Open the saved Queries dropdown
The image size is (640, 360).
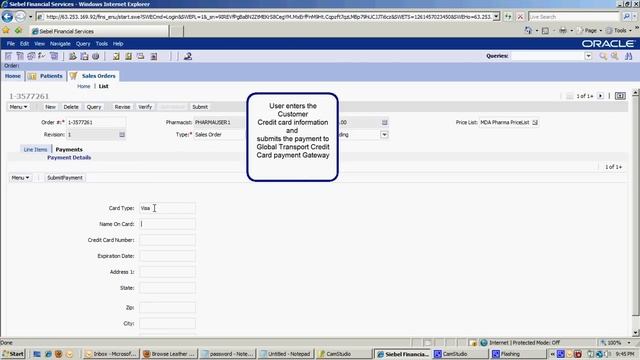[588, 56]
